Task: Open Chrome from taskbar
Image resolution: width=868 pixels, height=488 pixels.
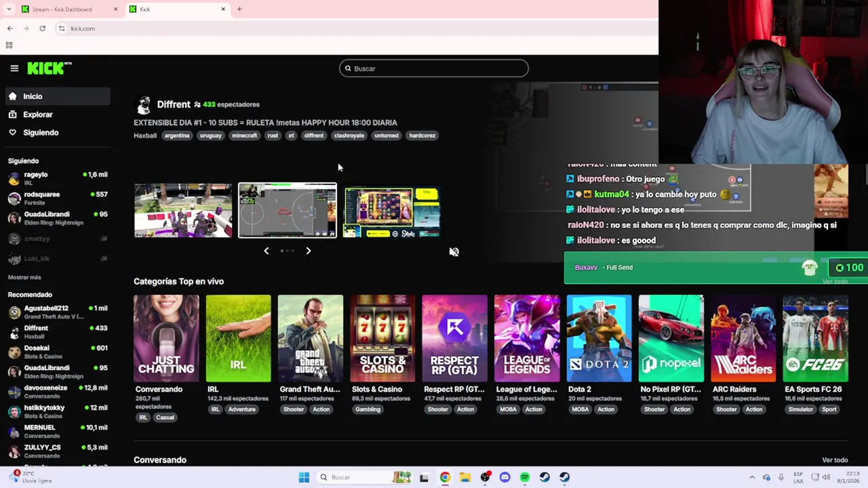Action: 445,477
